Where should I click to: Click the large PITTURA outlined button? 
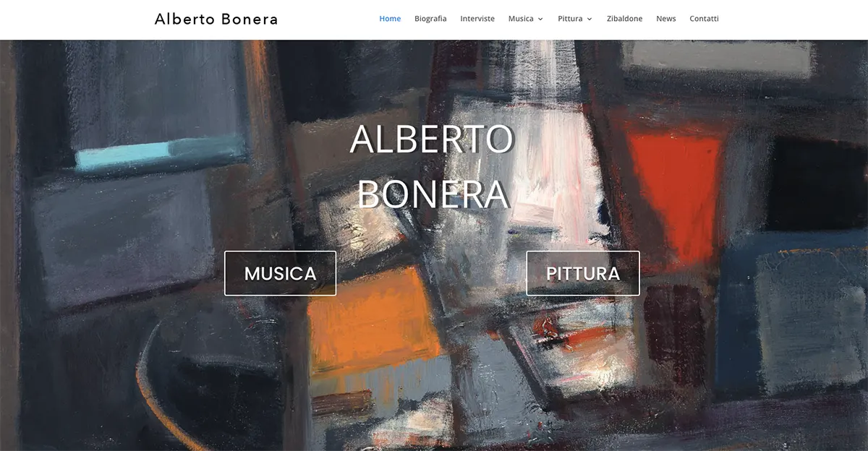pos(583,273)
